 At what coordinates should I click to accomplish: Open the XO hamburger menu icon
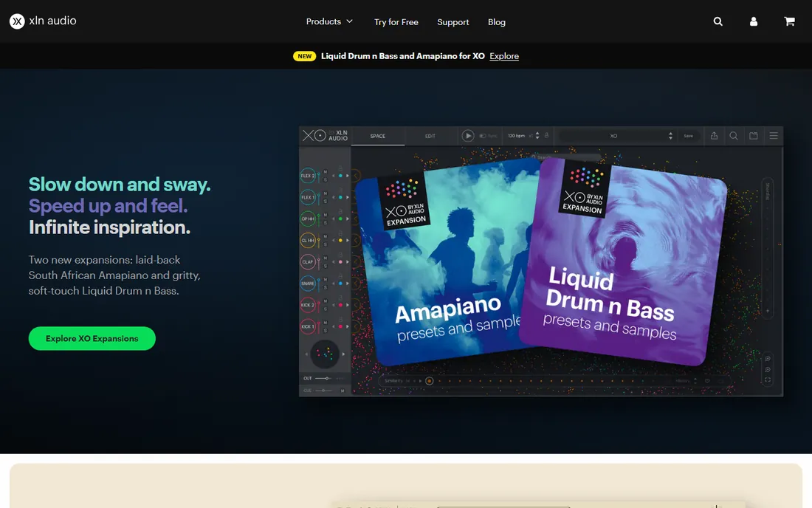(774, 136)
